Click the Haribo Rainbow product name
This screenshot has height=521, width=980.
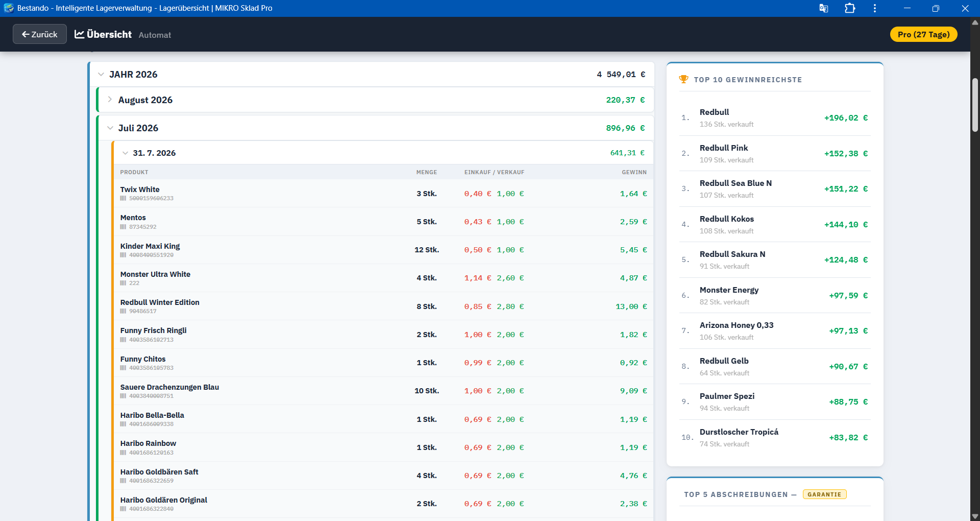(x=148, y=443)
